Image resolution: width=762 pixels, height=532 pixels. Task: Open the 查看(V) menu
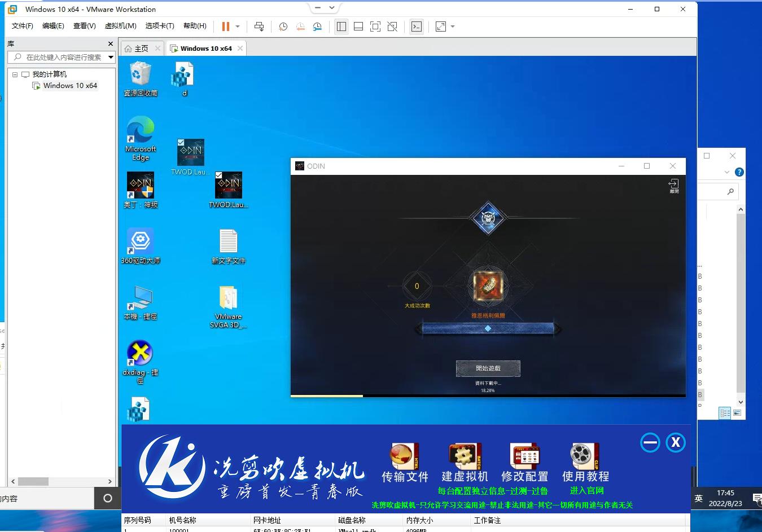tap(84, 26)
